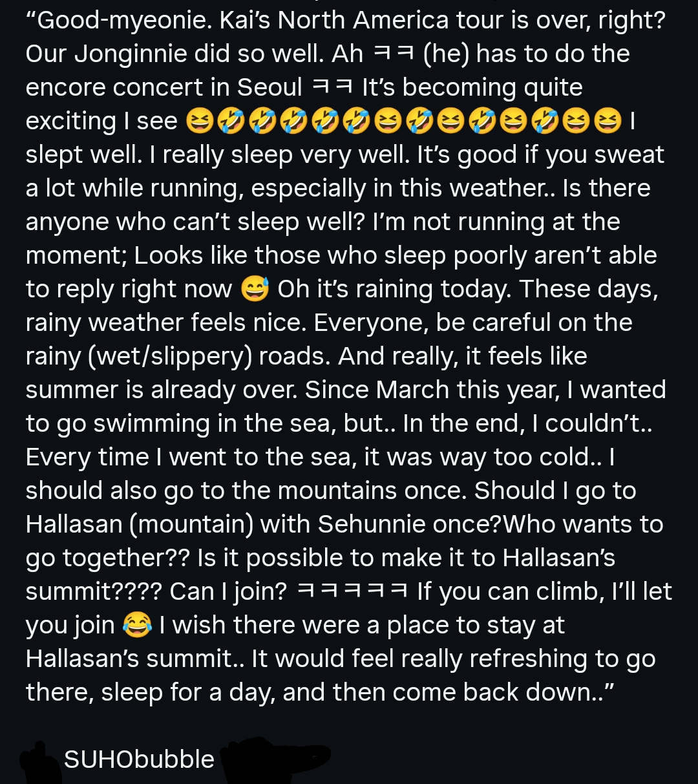This screenshot has height=784, width=698.
Task: Click the tears-of-joy emoji after "you join"
Action: pyautogui.click(x=137, y=626)
